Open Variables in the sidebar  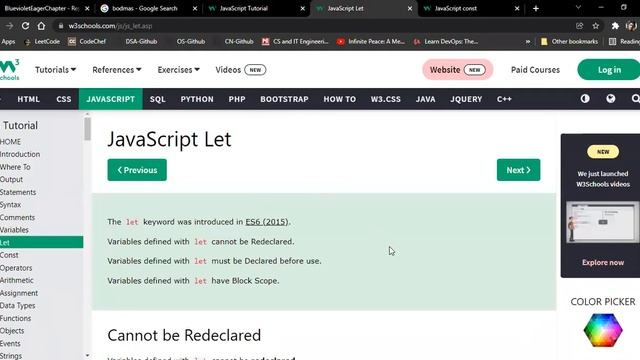tap(14, 230)
